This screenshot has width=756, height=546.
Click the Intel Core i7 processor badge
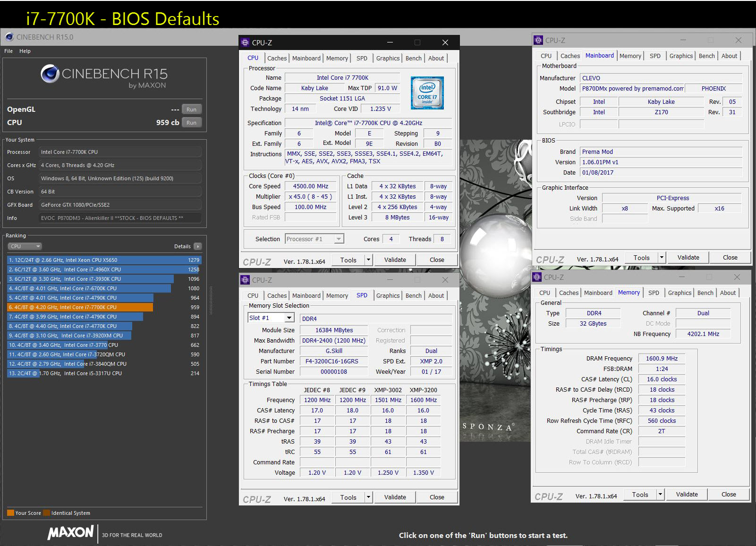(x=427, y=92)
